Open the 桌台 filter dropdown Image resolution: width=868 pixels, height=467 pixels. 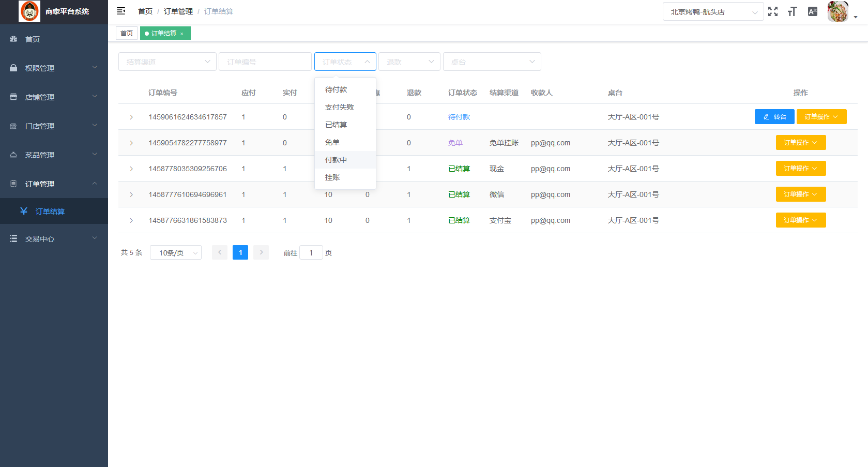(492, 62)
